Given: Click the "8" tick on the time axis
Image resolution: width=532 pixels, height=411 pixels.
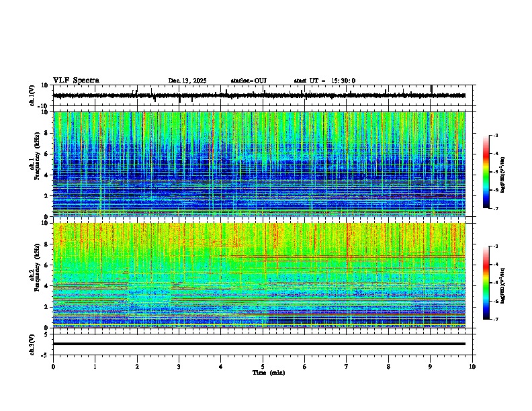Looking at the screenshot, I should pyautogui.click(x=388, y=367).
